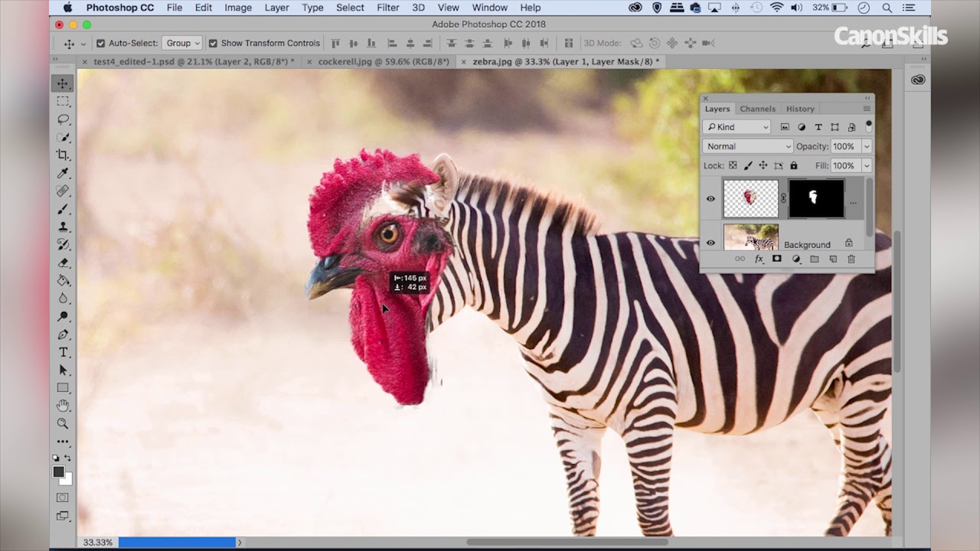This screenshot has width=980, height=551.
Task: Click the foreground color swatch
Action: point(59,472)
